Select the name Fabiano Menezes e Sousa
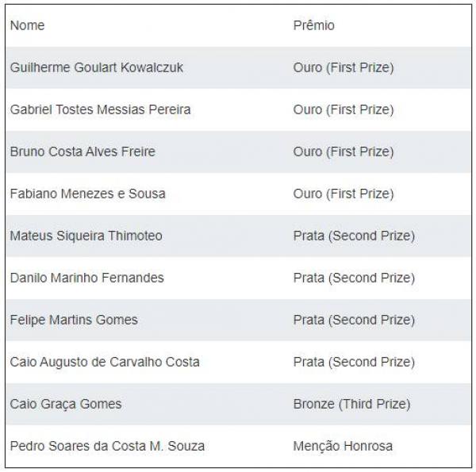This screenshot has width=476, height=472. pyautogui.click(x=88, y=194)
